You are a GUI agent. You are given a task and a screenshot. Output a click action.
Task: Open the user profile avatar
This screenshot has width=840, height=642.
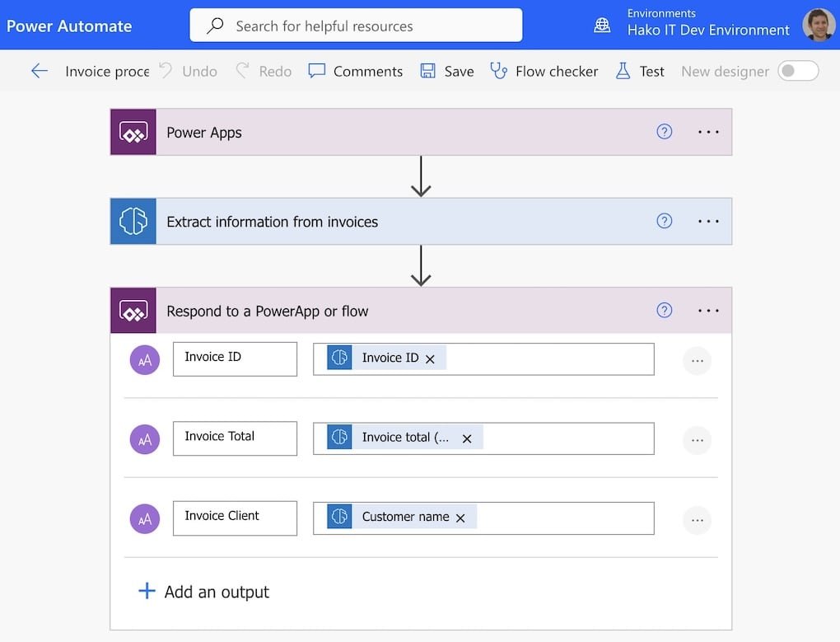(818, 25)
